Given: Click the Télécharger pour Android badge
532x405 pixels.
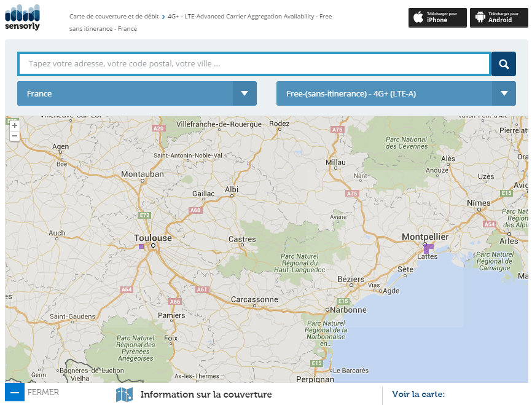Looking at the screenshot, I should tap(499, 17).
